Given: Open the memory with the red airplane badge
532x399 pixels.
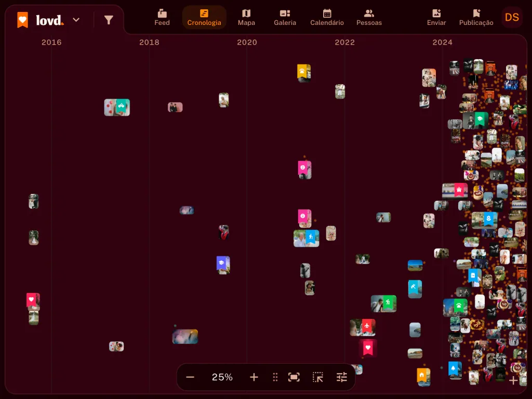Looking at the screenshot, I should pyautogui.click(x=363, y=327).
